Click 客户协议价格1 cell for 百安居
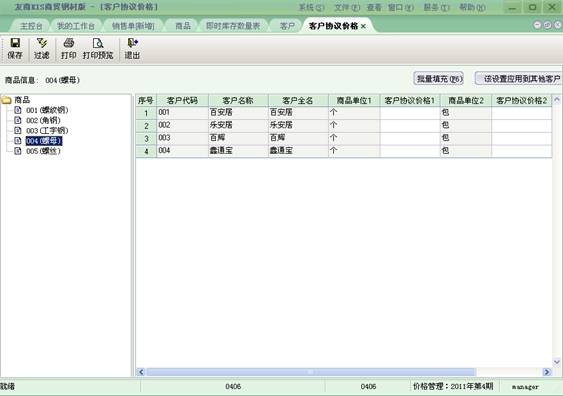563x396 pixels. point(410,112)
